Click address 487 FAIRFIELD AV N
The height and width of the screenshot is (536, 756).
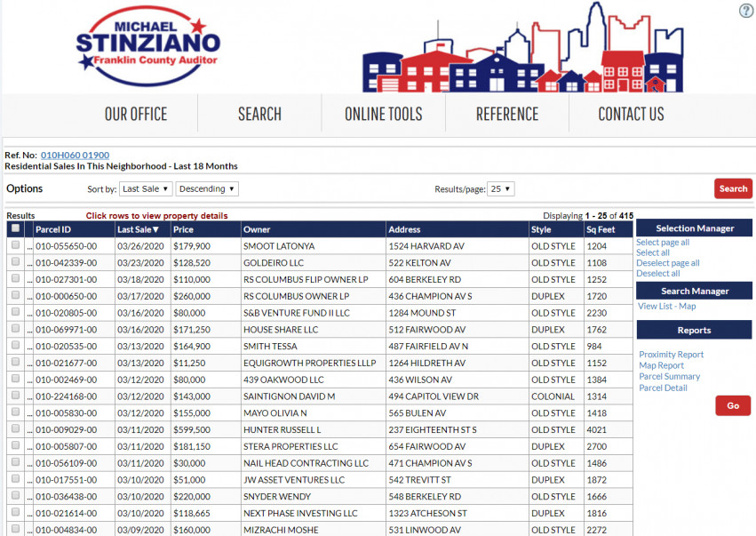point(428,347)
